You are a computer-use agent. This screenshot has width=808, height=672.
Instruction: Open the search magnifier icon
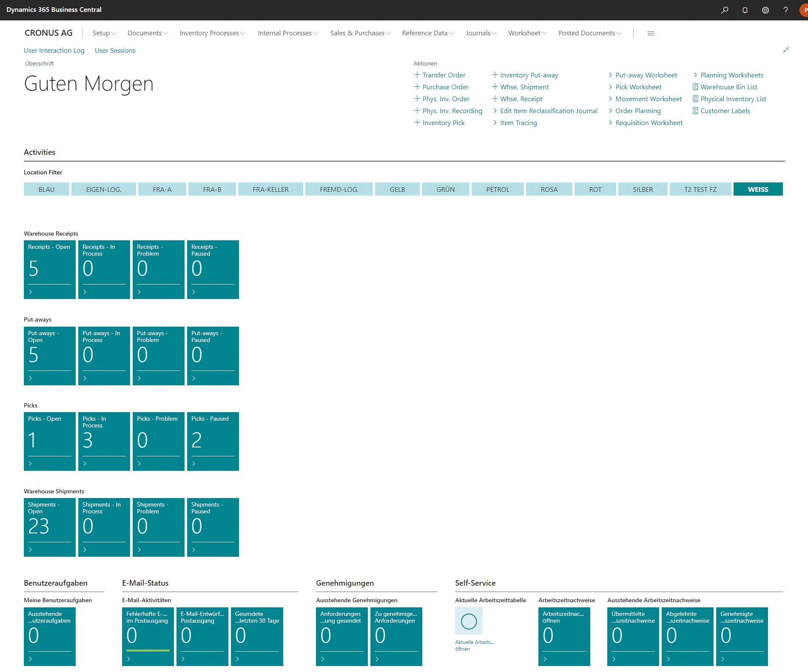(x=725, y=10)
